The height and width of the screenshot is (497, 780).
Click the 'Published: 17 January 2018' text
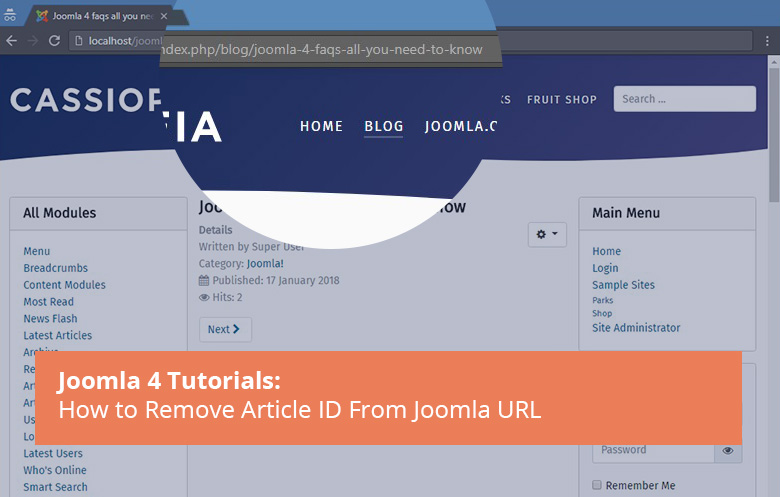point(276,280)
